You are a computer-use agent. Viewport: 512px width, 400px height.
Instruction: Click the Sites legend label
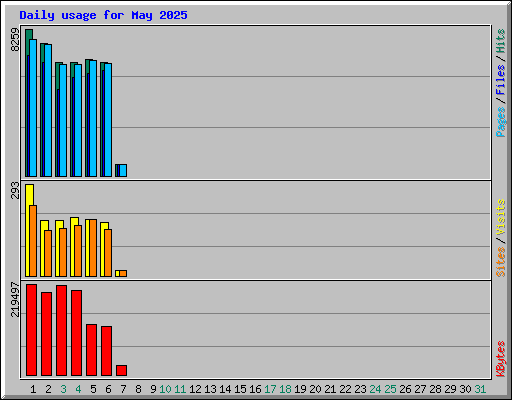tap(501, 262)
